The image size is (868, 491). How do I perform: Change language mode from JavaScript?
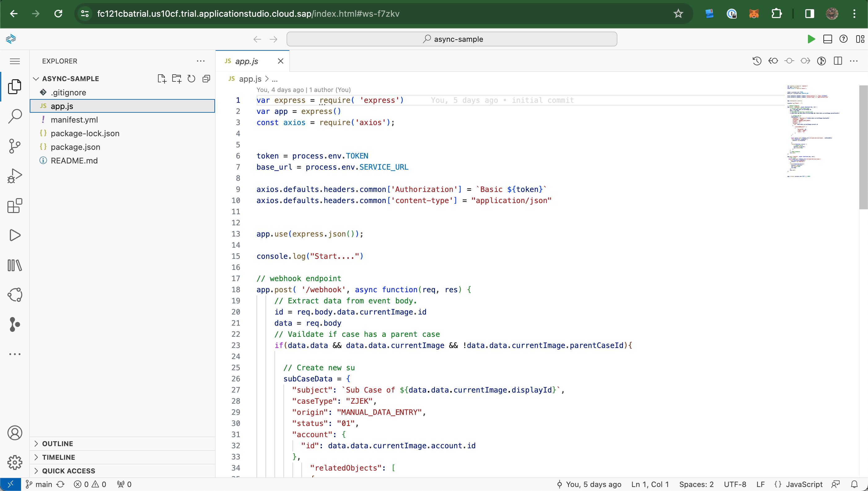(x=804, y=484)
